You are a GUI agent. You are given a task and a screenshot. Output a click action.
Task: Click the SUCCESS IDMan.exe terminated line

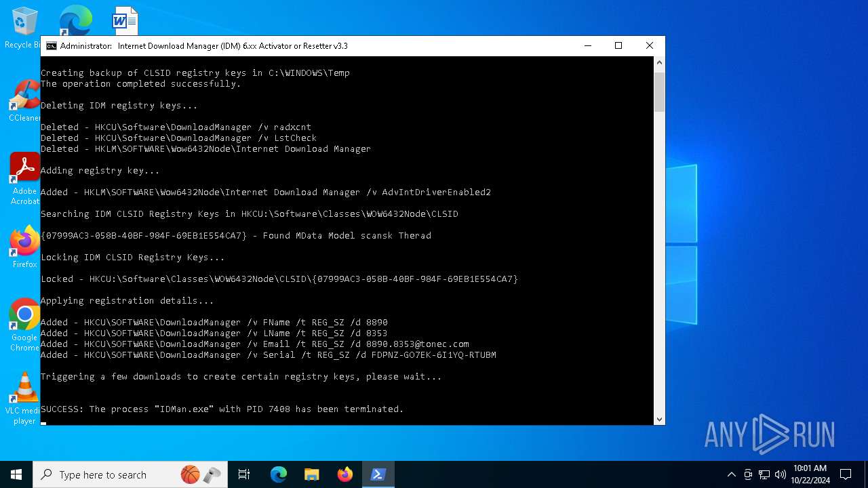coord(222,409)
